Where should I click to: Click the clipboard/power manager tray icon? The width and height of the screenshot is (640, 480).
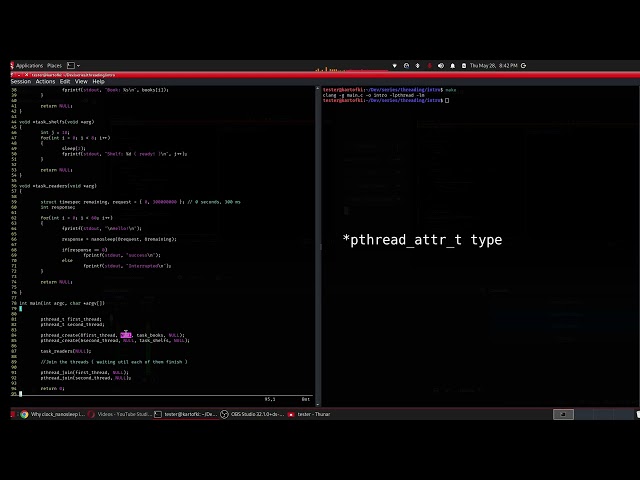(464, 66)
